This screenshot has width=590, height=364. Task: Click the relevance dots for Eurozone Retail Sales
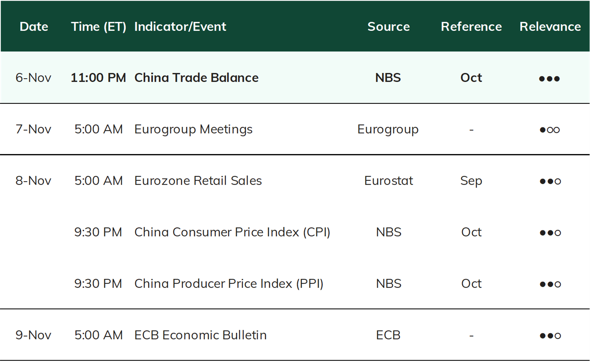coord(550,181)
